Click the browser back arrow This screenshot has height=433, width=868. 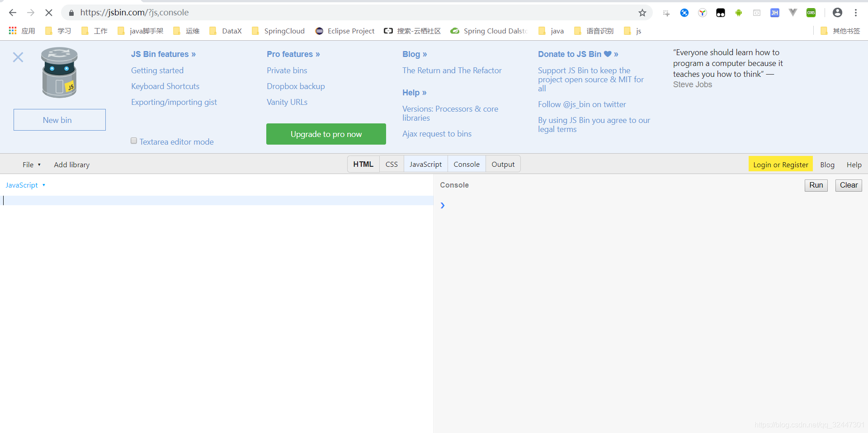tap(13, 13)
